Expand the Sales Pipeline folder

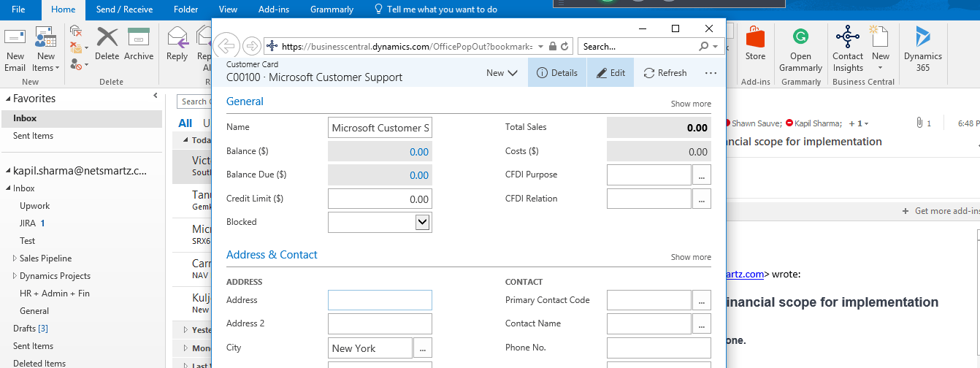point(15,258)
